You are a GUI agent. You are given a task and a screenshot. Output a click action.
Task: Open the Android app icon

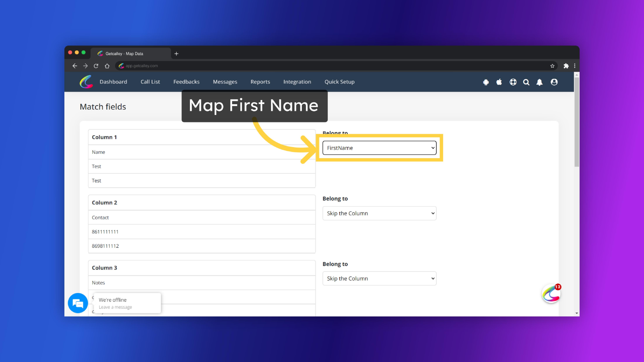(x=486, y=82)
